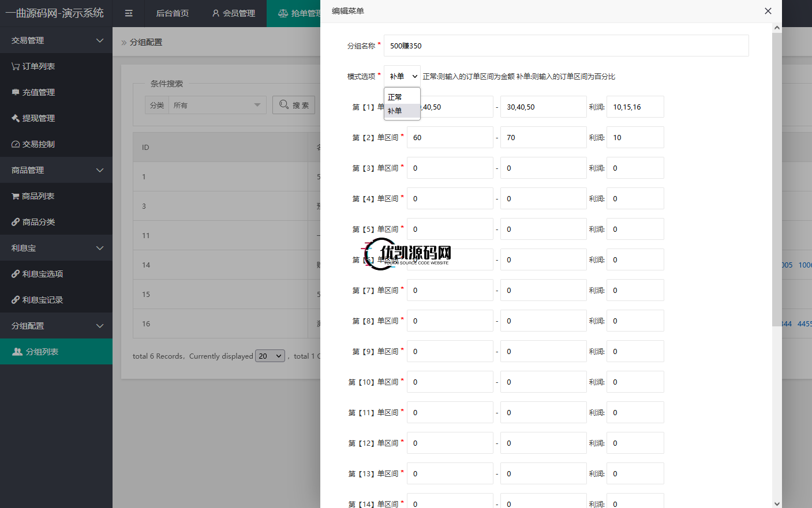Screen dimensions: 812x508
Task: Click the icon beside 交易控制
Action: [x=16, y=144]
